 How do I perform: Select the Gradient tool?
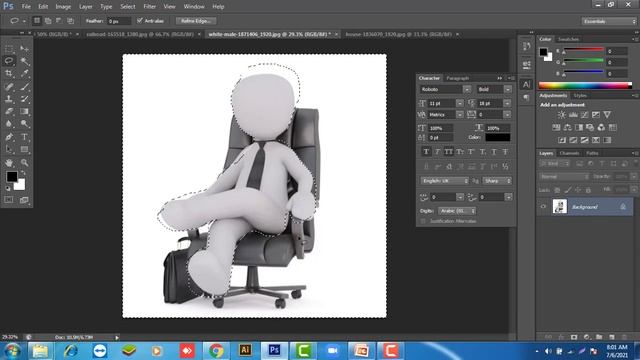[x=24, y=111]
